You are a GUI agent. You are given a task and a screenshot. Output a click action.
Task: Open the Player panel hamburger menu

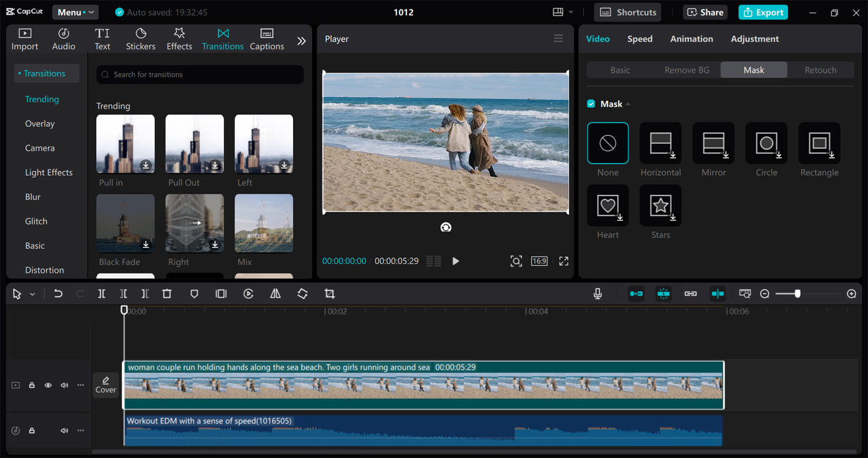(558, 39)
